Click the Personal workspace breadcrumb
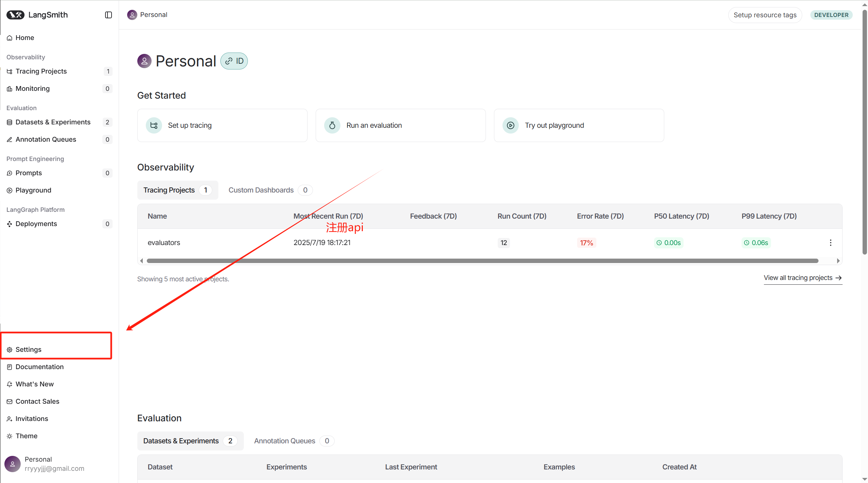 147,15
